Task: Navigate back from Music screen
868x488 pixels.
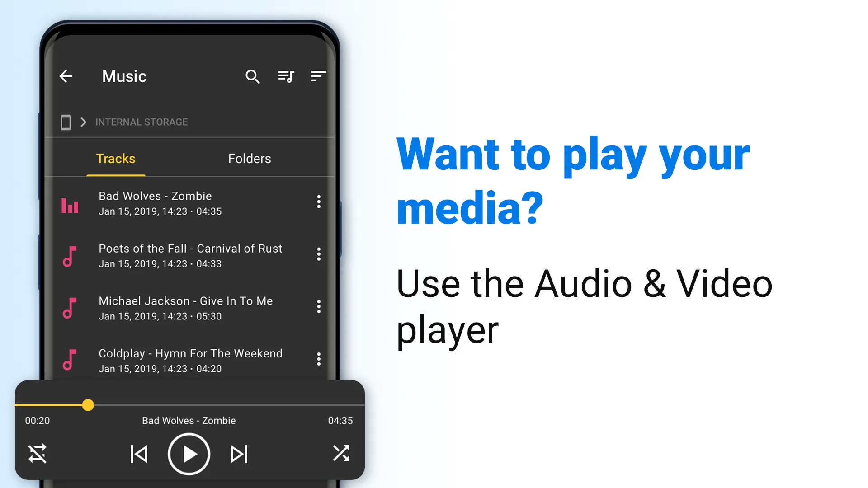Action: (66, 75)
